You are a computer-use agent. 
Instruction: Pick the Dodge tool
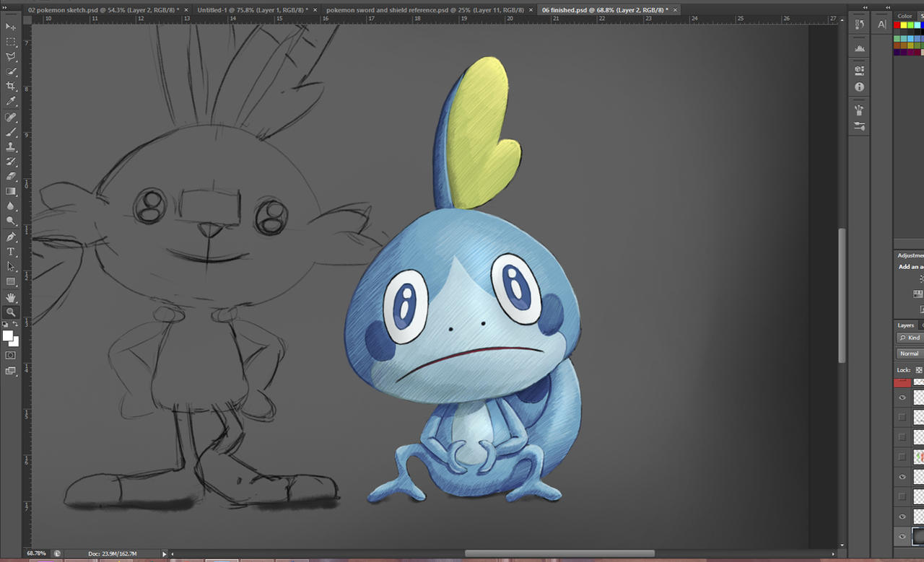[11, 221]
